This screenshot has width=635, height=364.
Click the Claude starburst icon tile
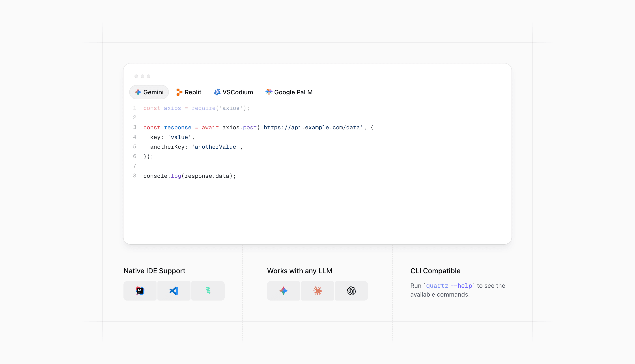317,291
